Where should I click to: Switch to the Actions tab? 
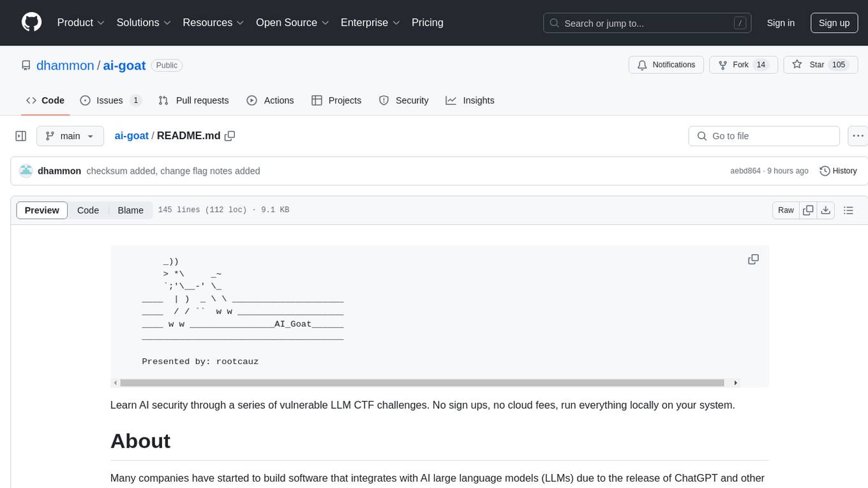(270, 100)
